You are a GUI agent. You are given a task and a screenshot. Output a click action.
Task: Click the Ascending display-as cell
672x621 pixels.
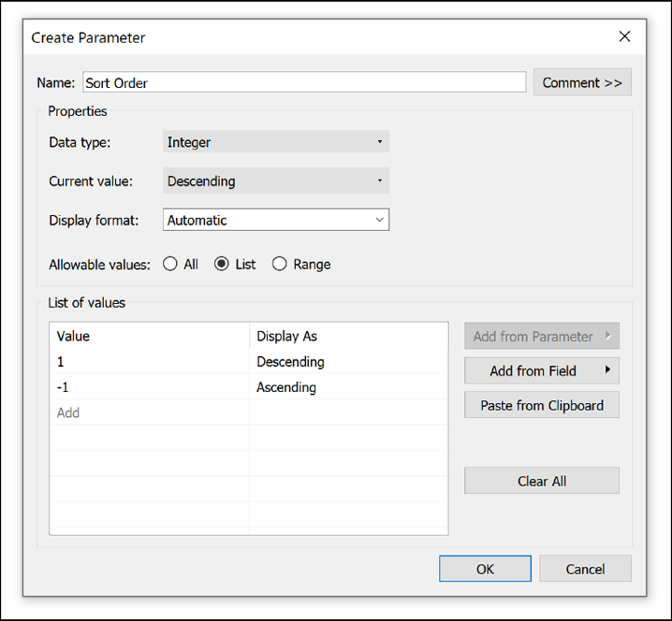point(348,387)
